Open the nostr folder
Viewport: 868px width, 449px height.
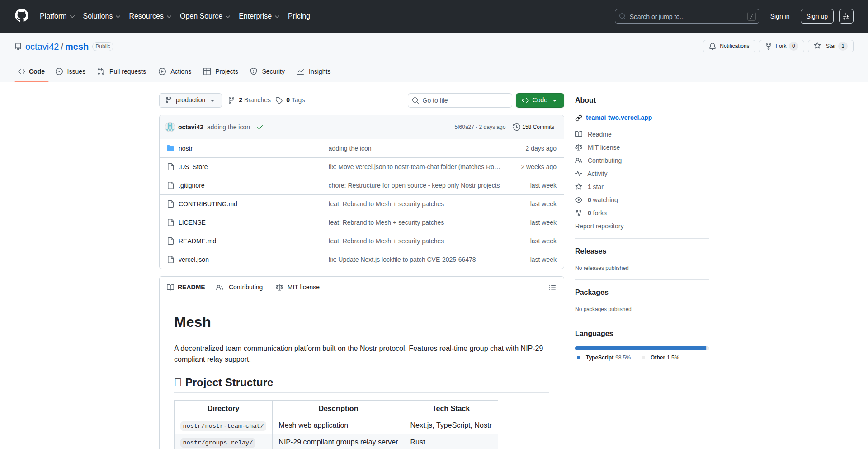[x=185, y=148]
